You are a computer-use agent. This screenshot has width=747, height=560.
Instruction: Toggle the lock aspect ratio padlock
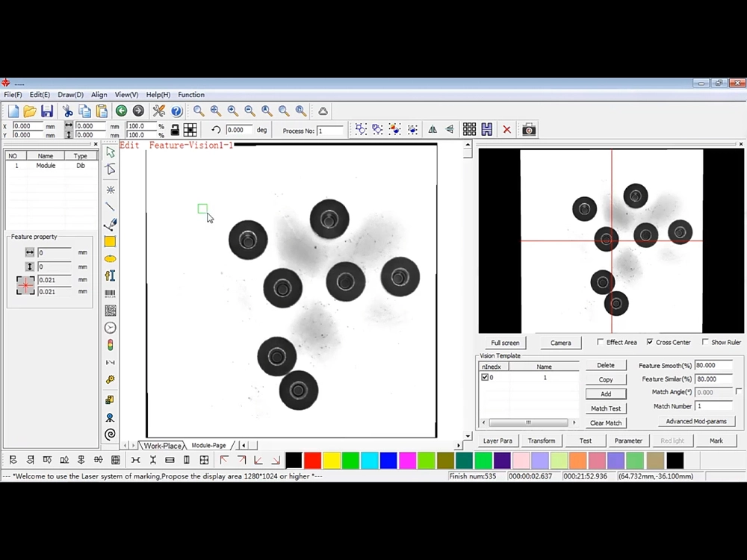pos(175,130)
